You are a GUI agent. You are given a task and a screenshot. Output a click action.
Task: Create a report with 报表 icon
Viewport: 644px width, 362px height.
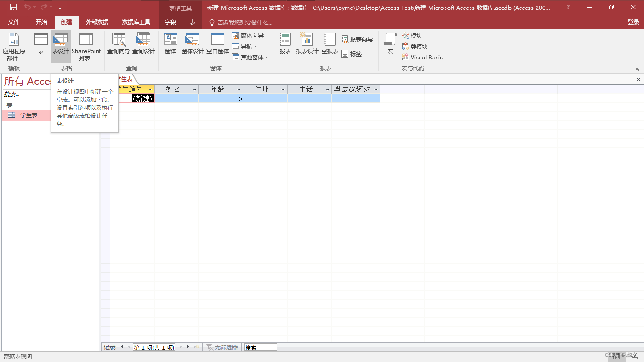(285, 44)
